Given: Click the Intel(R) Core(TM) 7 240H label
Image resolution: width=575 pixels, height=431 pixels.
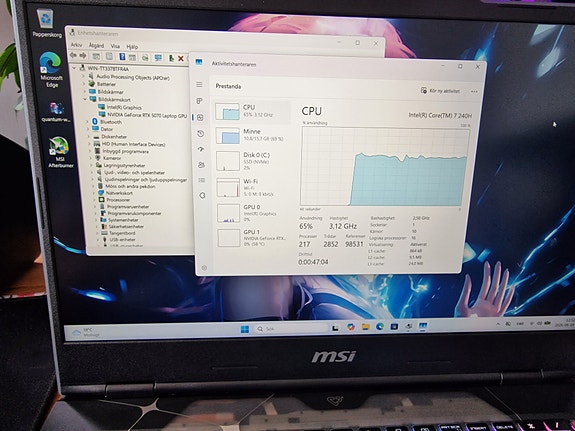Looking at the screenshot, I should tap(440, 116).
